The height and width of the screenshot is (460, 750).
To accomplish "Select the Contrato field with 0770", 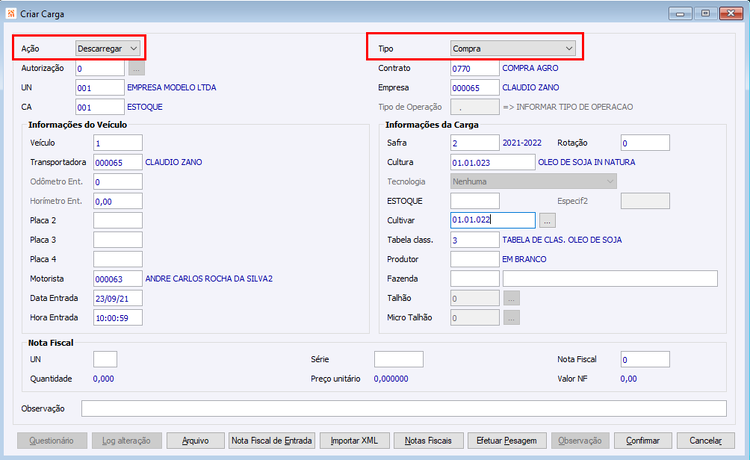I will tap(474, 68).
